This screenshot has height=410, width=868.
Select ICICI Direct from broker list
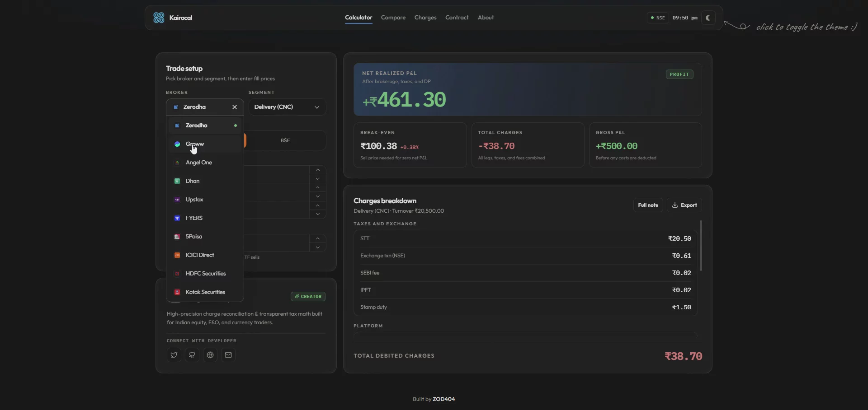(205, 255)
